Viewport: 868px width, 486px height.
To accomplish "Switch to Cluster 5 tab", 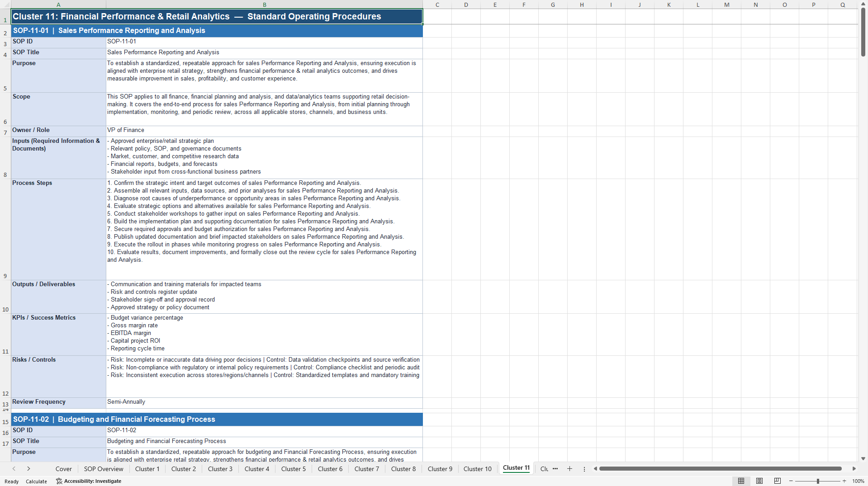I will (294, 469).
